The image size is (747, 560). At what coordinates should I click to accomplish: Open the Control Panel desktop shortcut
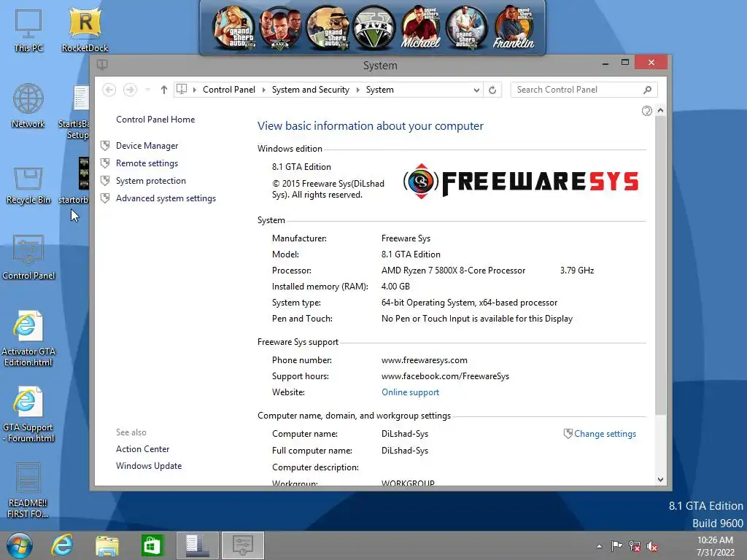[28, 257]
